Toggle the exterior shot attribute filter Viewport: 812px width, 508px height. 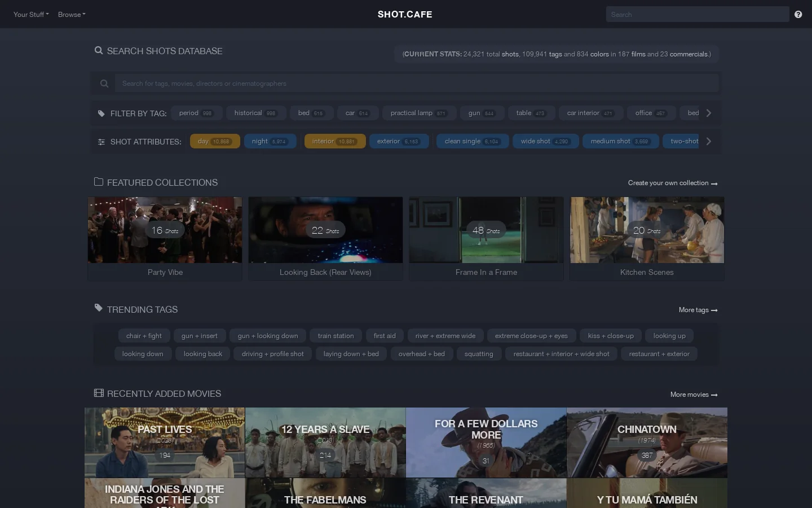click(399, 141)
